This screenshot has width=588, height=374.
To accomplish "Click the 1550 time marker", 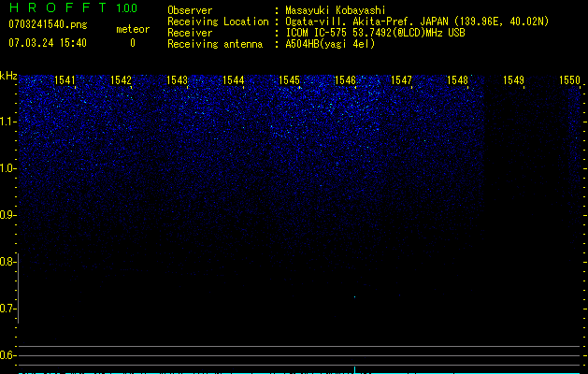I will point(569,79).
